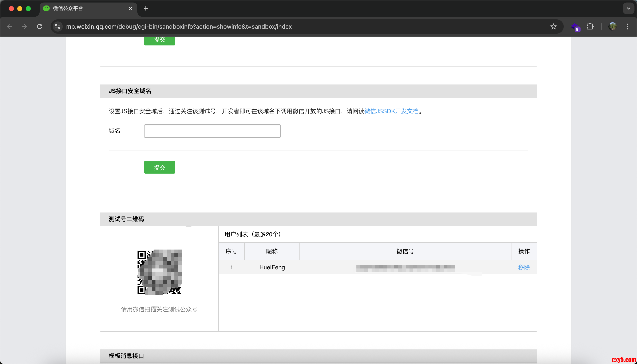Remove user HueiFeng via 移除 link
The width and height of the screenshot is (637, 364).
[524, 267]
